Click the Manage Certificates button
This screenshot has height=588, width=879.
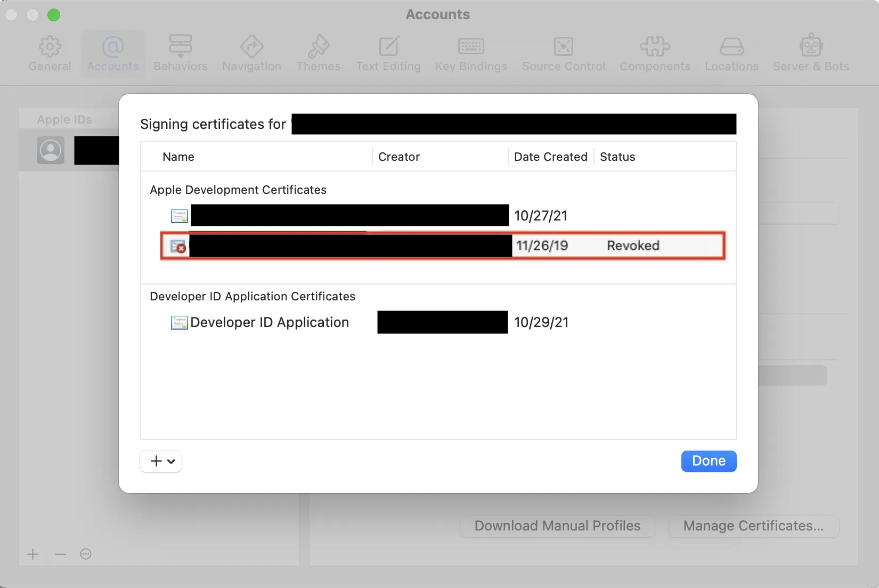point(754,526)
